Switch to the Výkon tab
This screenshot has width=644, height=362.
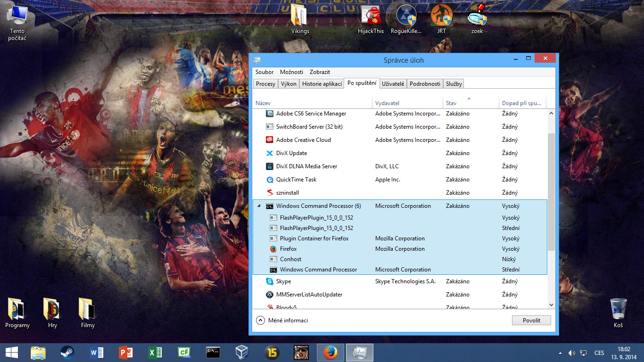pyautogui.click(x=289, y=84)
